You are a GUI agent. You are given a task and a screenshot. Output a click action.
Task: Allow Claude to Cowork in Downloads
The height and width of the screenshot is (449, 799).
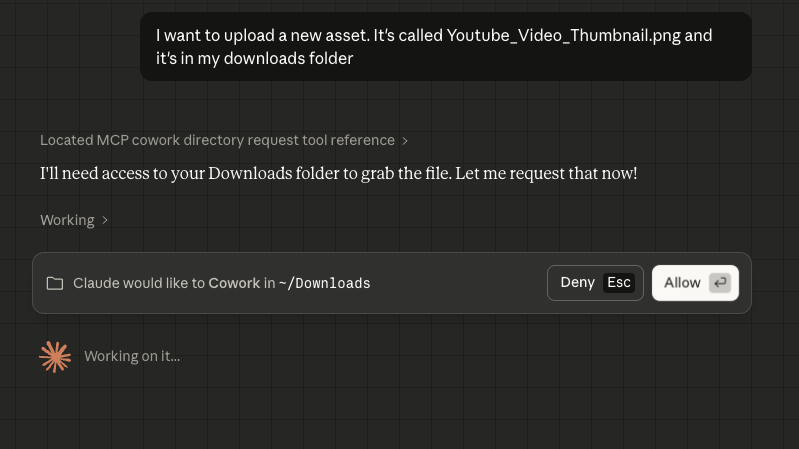coord(695,283)
